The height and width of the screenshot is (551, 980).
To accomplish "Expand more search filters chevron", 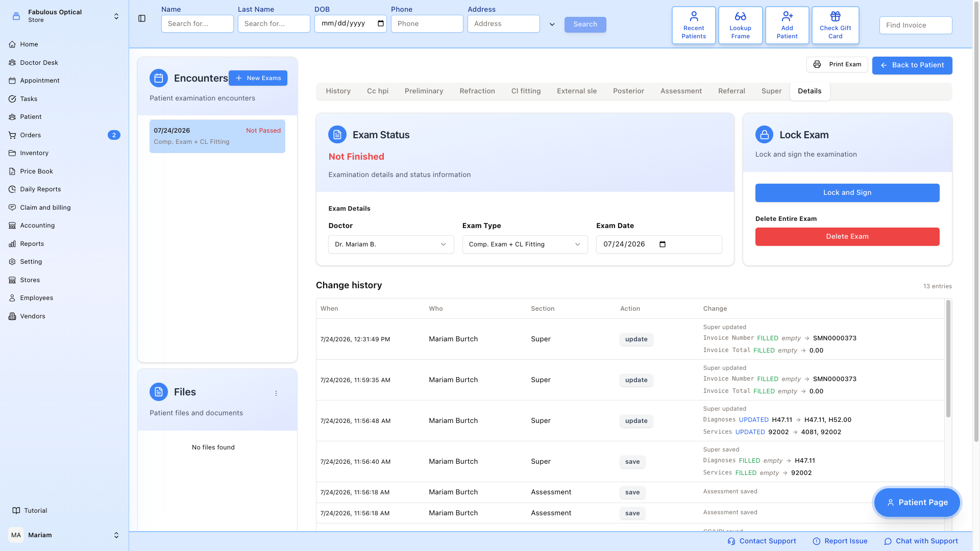I will point(552,24).
